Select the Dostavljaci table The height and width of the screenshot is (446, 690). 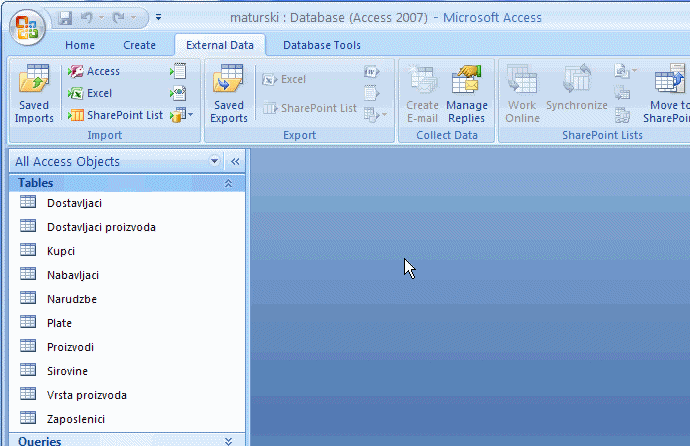pos(127,203)
